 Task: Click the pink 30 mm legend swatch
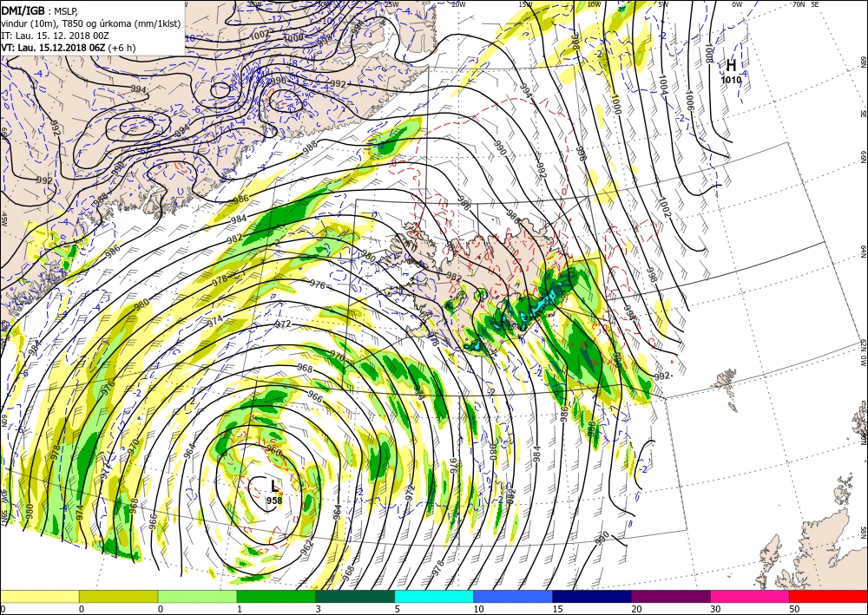coord(750,596)
